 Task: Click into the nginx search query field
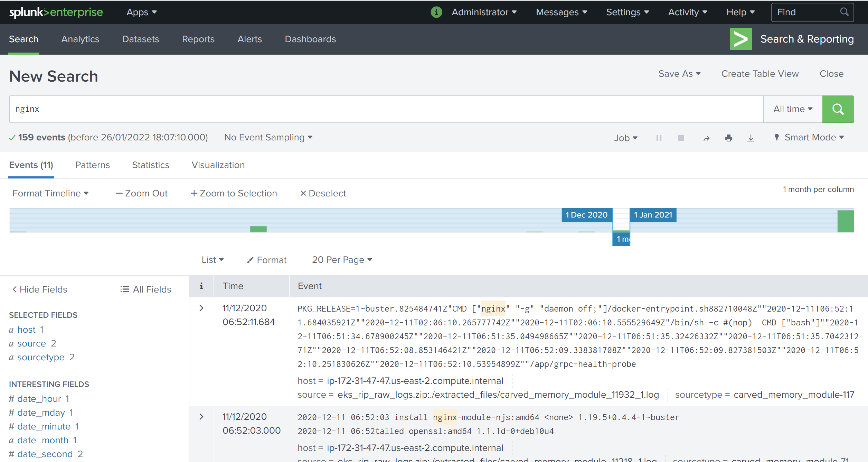pyautogui.click(x=380, y=109)
